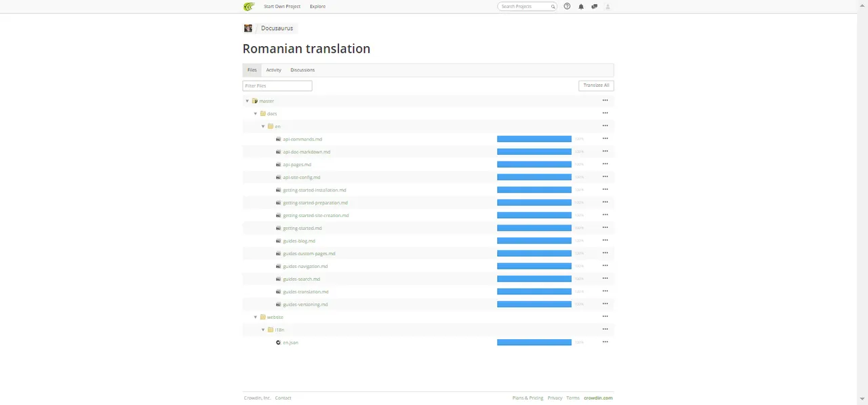This screenshot has width=868, height=405.
Task: Open the crowdin.com footer link
Action: pyautogui.click(x=598, y=398)
